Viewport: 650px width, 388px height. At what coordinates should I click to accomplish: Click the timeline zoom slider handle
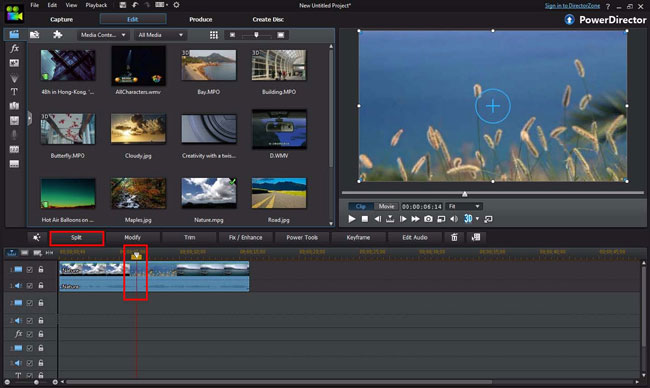coord(36,382)
